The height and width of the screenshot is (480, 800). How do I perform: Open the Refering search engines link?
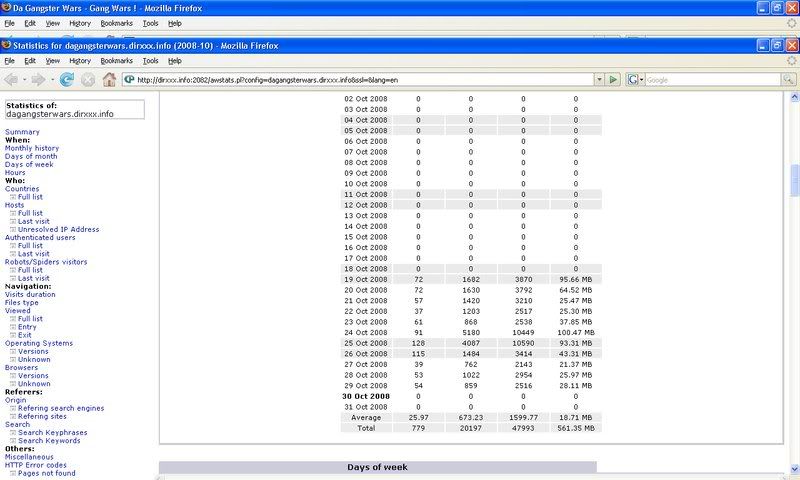point(62,408)
